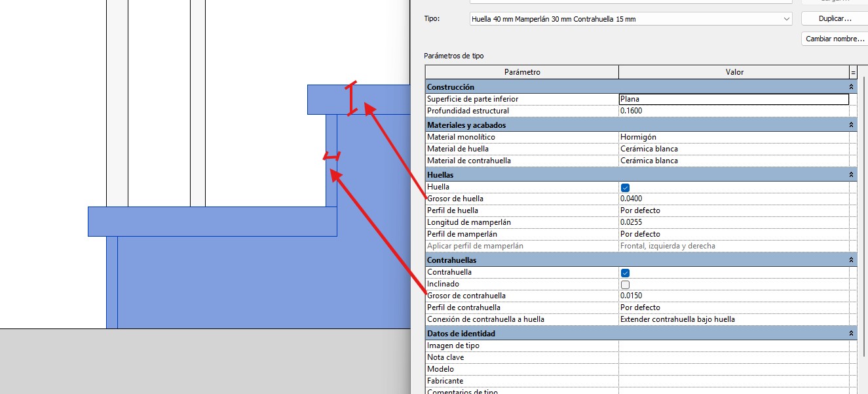
Task: Click the equals column header icon
Action: point(853,72)
